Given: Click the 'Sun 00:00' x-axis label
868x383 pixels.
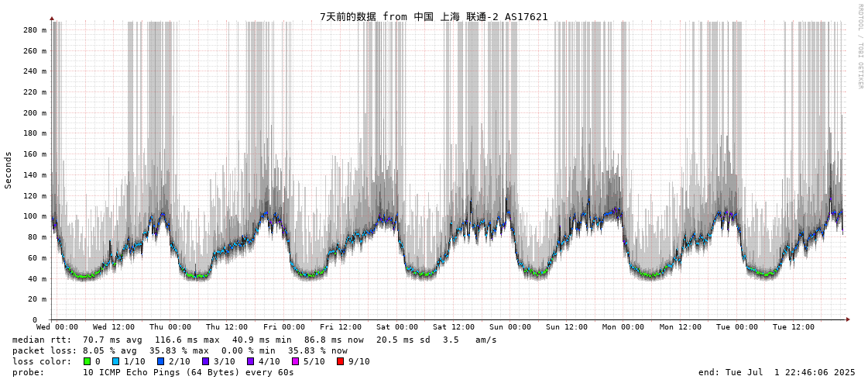Looking at the screenshot, I should [509, 327].
